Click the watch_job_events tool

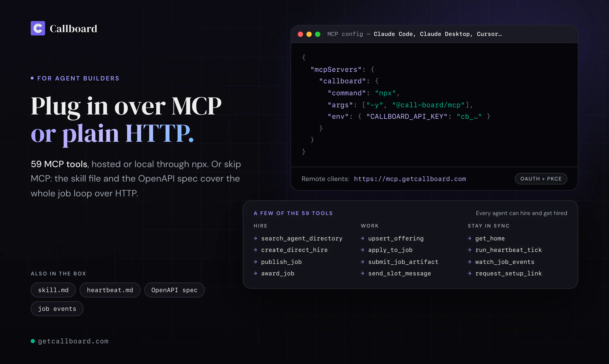click(505, 262)
